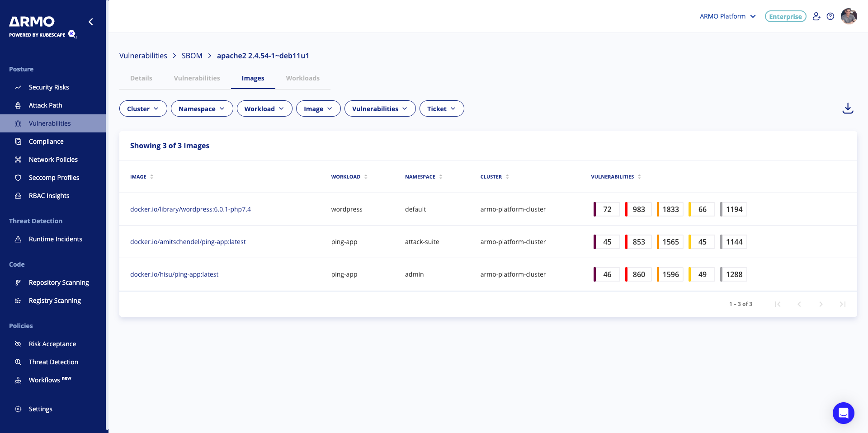Click the invite user icon

click(816, 16)
